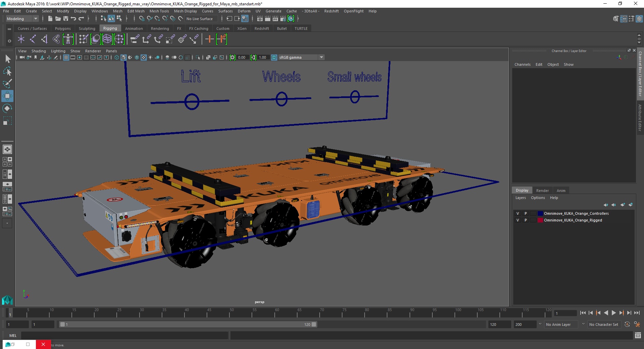Open the Quick Rig character icon
This screenshot has height=349, width=644.
tap(68, 39)
